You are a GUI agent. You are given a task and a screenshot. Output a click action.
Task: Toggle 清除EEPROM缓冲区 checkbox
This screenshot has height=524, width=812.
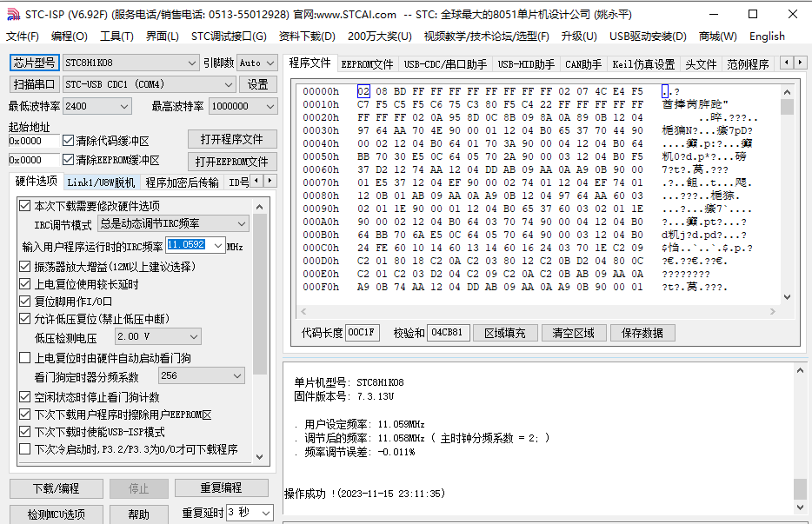(x=68, y=160)
